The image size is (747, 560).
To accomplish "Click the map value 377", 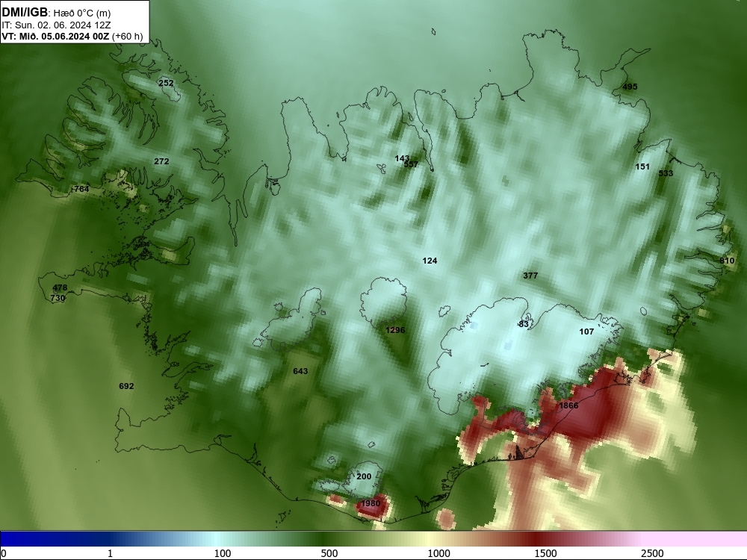I will click(x=530, y=276).
